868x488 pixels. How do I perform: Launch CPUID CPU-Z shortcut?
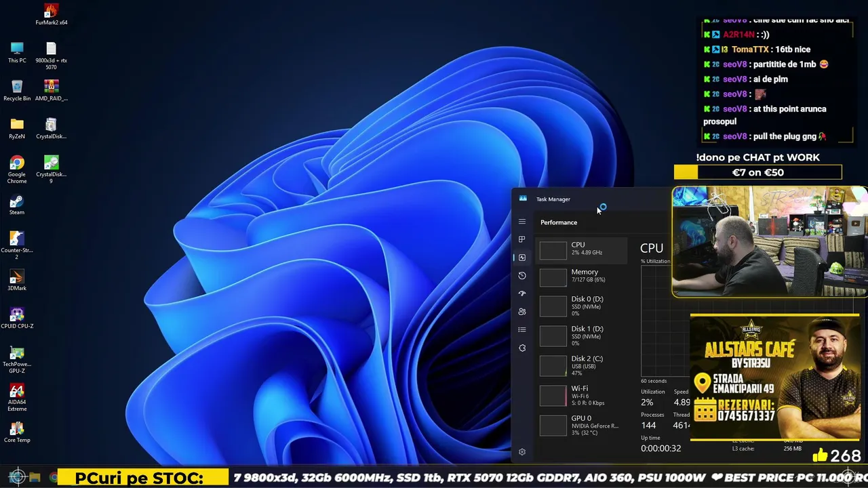[x=17, y=319]
